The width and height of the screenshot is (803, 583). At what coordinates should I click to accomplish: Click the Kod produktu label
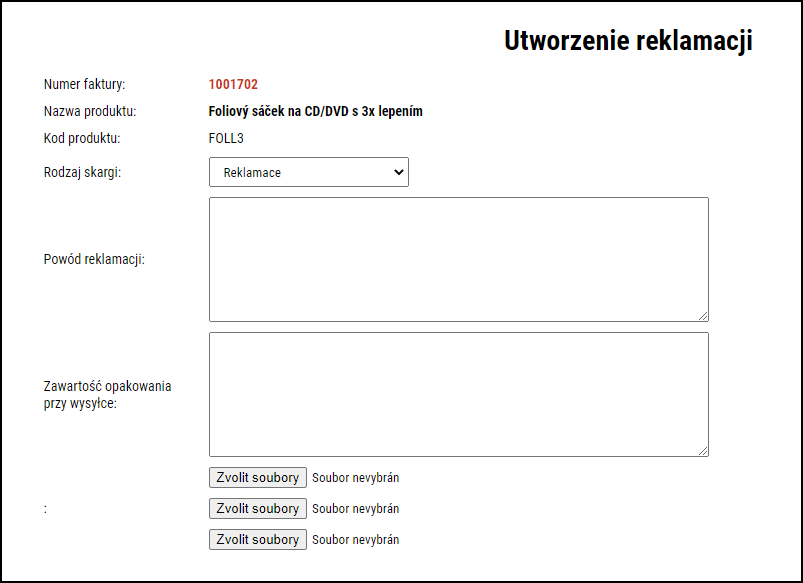click(x=82, y=138)
